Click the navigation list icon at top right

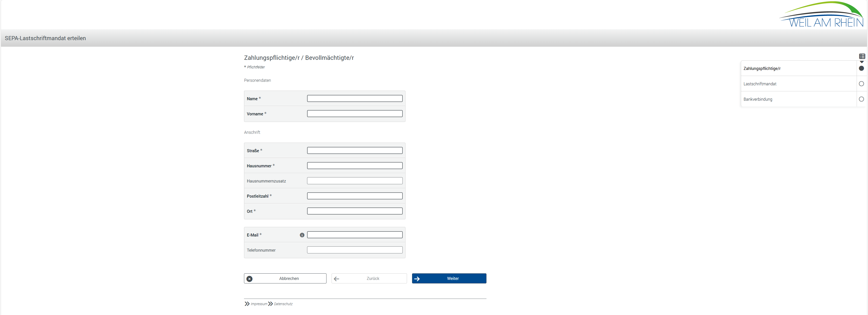862,56
